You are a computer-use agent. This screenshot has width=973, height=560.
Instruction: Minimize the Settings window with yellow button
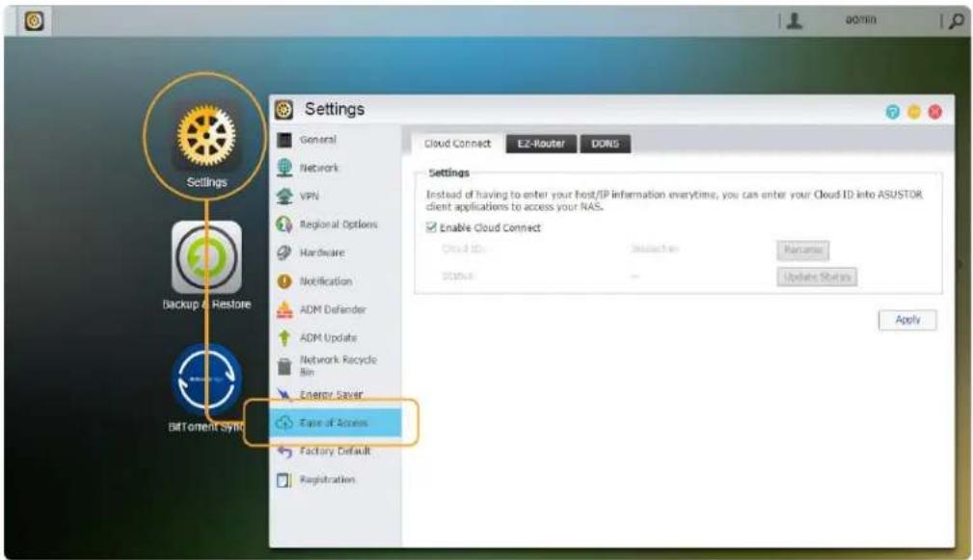pyautogui.click(x=914, y=112)
